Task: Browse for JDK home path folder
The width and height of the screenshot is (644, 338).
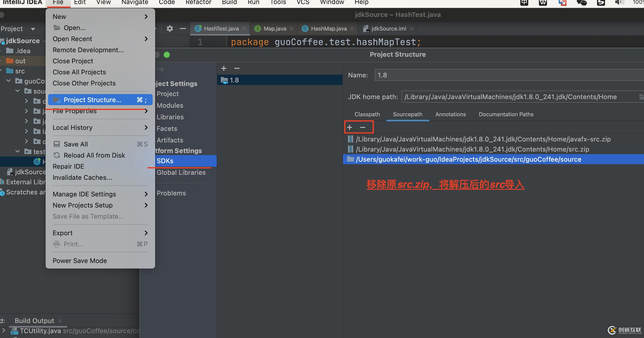Action: (641, 97)
